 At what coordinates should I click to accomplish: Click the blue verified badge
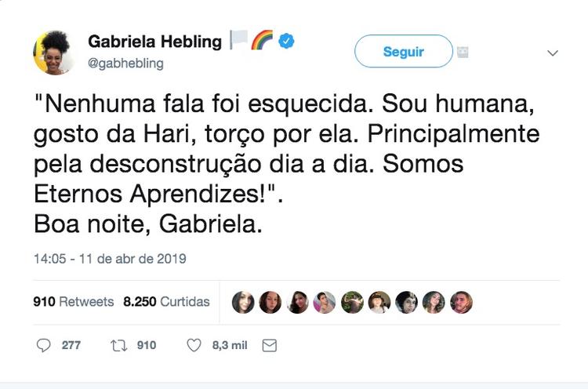pyautogui.click(x=286, y=42)
